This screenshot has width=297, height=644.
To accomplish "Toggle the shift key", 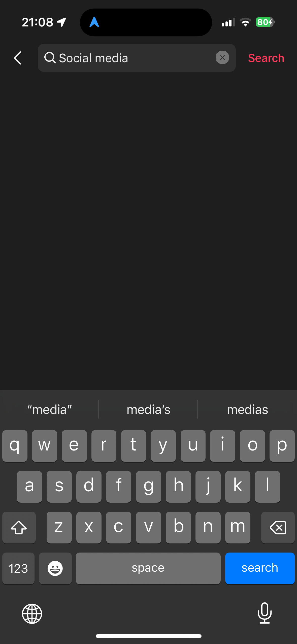I will pyautogui.click(x=19, y=527).
